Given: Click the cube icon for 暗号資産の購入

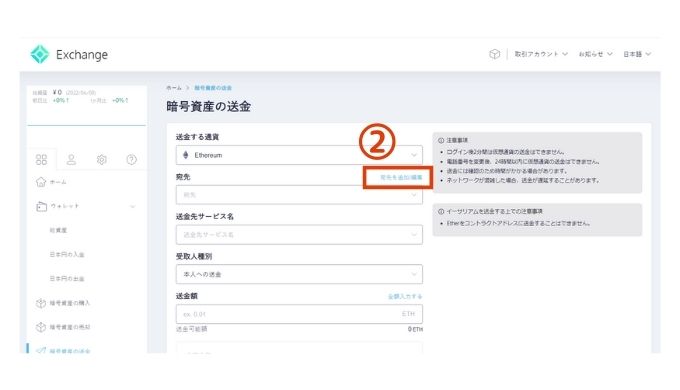Looking at the screenshot, I should tap(41, 303).
